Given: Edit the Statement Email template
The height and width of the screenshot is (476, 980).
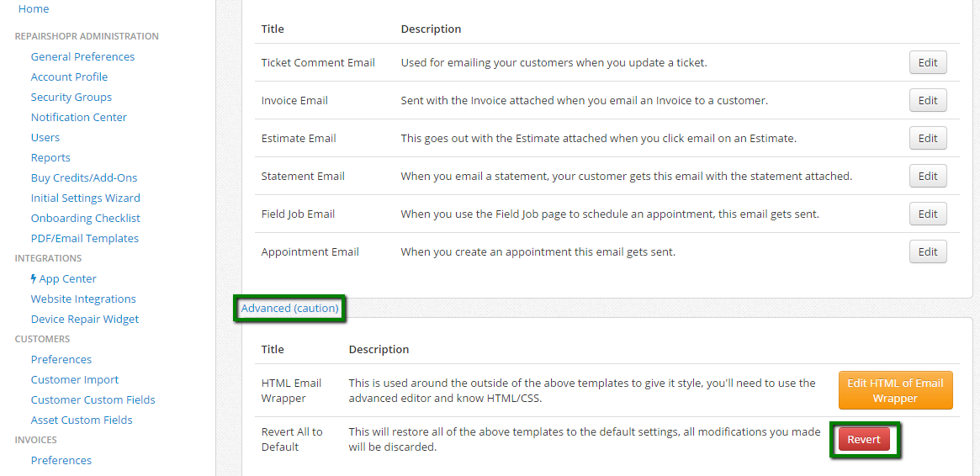Looking at the screenshot, I should 928,176.
